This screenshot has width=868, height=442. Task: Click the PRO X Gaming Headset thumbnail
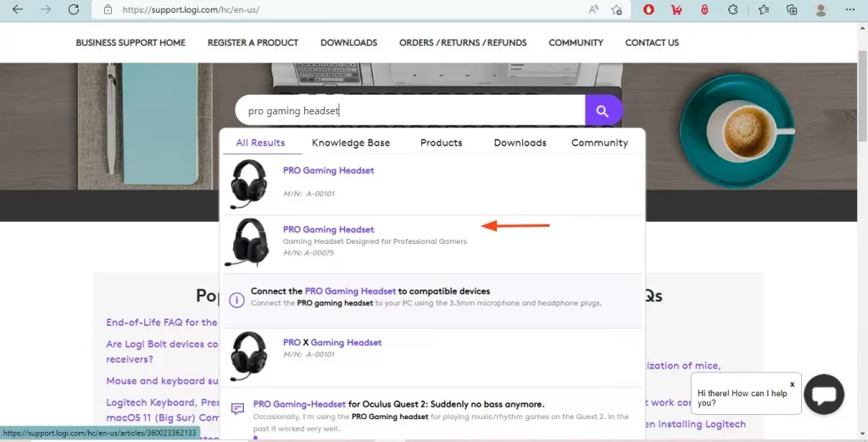pyautogui.click(x=248, y=356)
